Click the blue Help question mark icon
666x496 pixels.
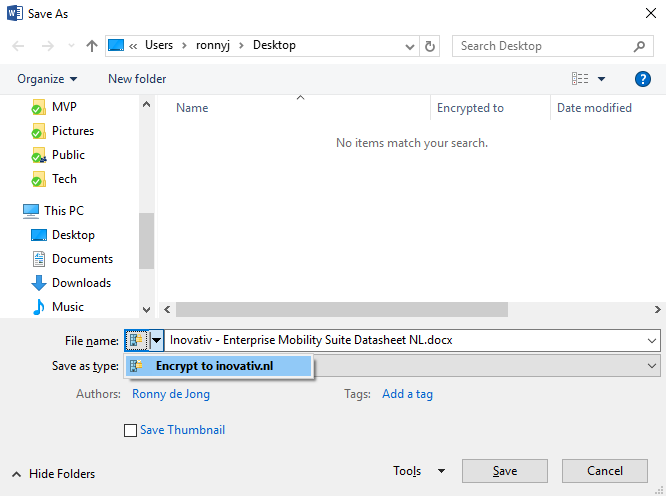coord(643,79)
